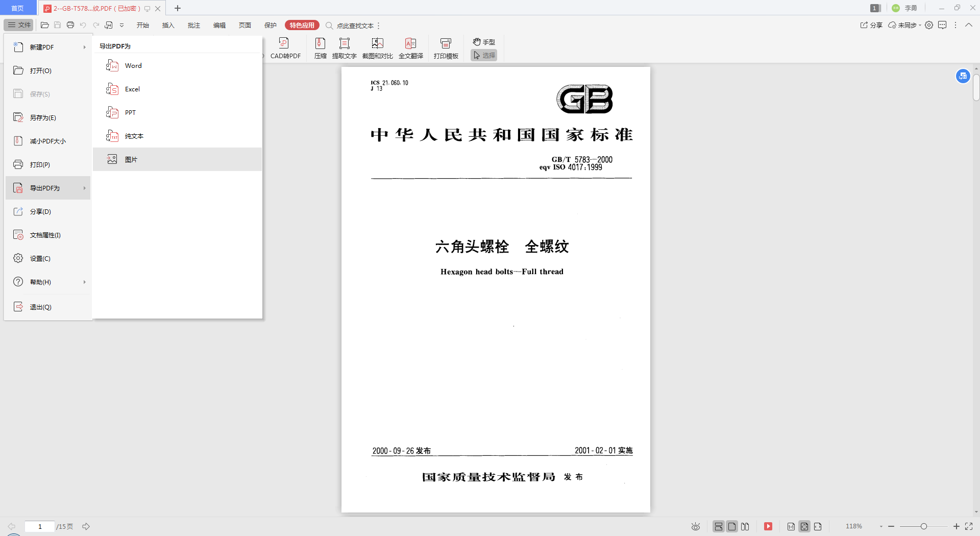Click the undo arrow icon
The height and width of the screenshot is (536, 980).
click(x=83, y=25)
